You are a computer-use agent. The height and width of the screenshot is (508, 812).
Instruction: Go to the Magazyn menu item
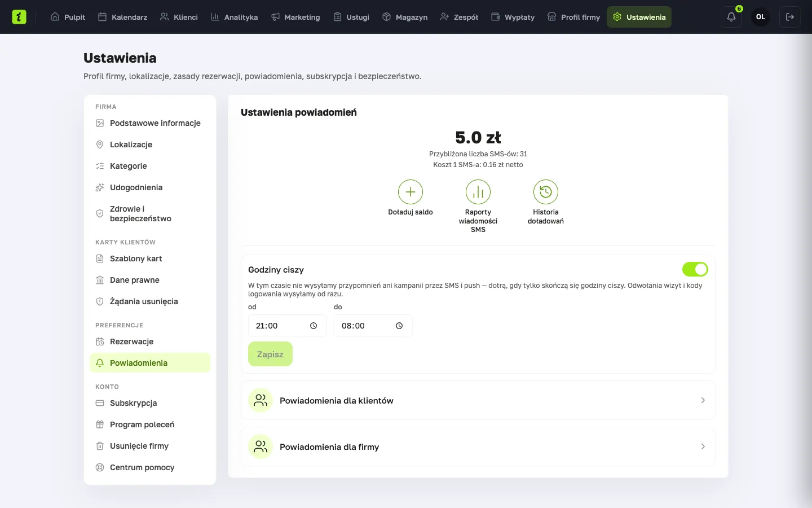(405, 17)
